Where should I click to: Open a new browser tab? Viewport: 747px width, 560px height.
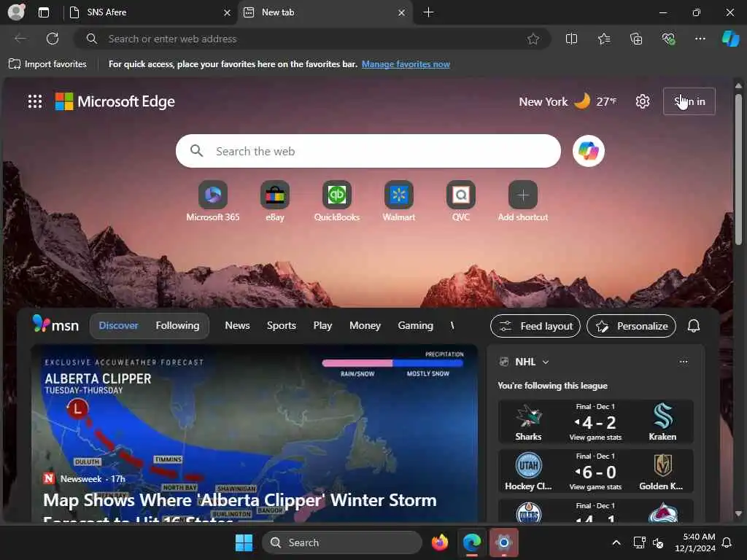pos(428,12)
